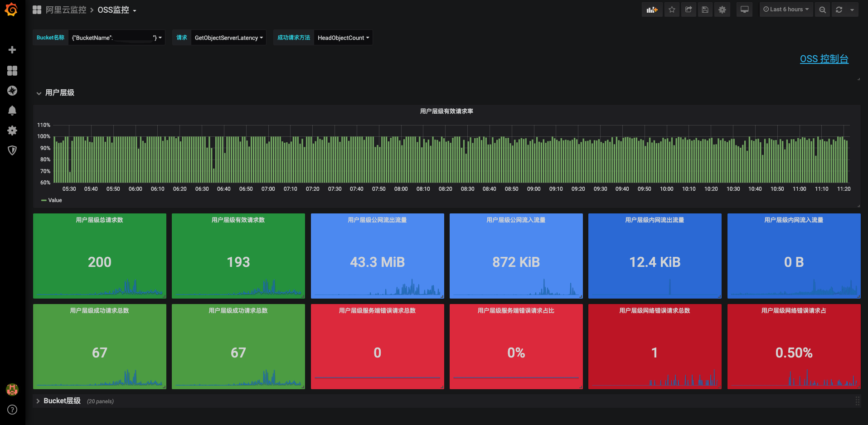
Task: Open the OSS 控制台 link
Action: click(824, 59)
